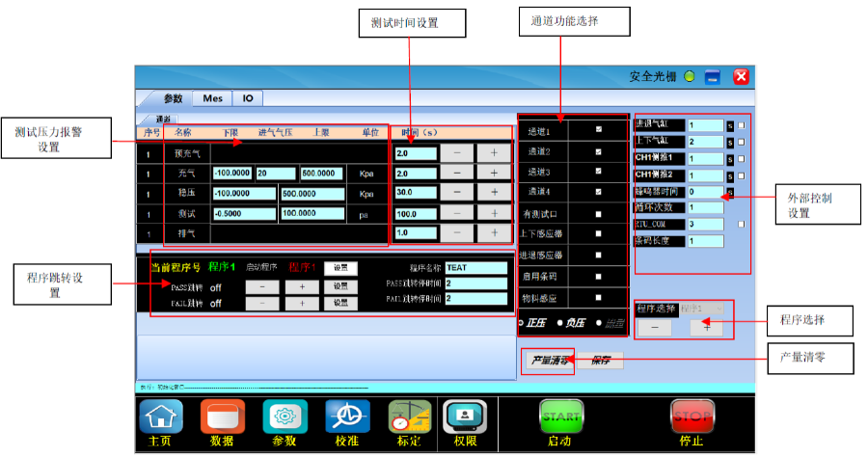Go to the 主页 home icon
868x457 pixels.
click(x=161, y=417)
